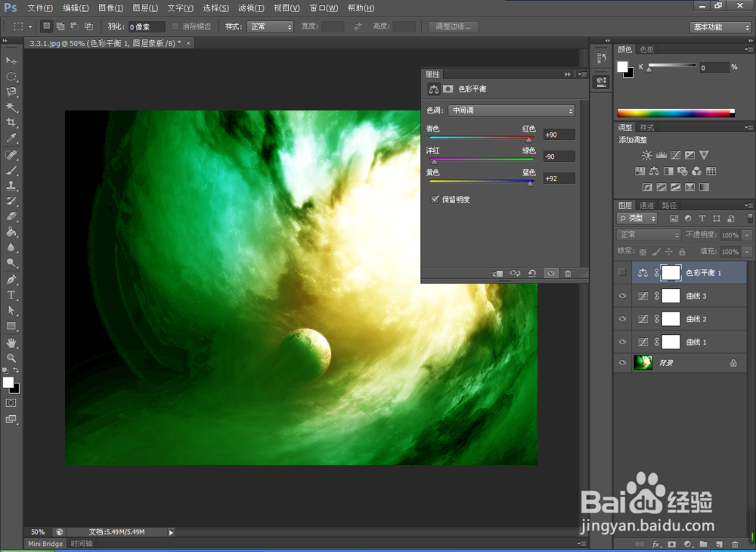Viewport: 756px width, 552px height.
Task: Open the tool preset picker arrow
Action: click(x=30, y=27)
